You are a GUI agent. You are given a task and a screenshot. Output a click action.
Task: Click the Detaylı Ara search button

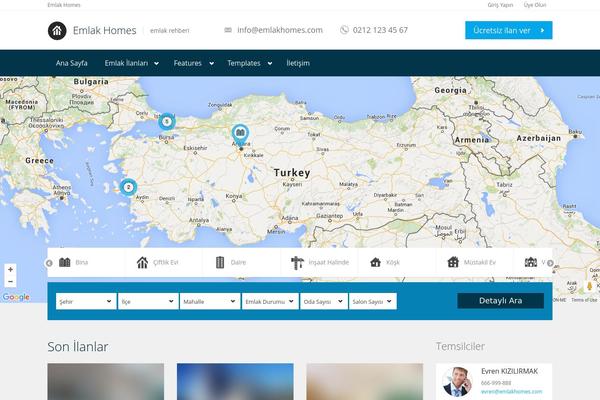501,301
